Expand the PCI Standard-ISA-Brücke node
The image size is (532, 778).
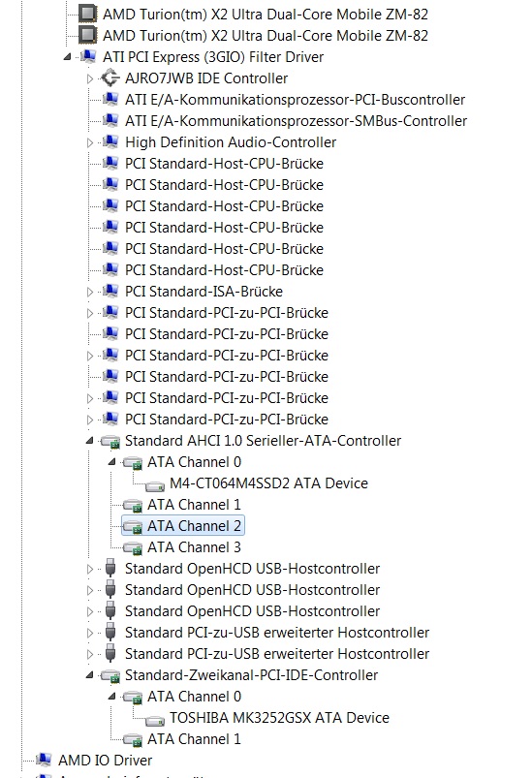click(90, 292)
